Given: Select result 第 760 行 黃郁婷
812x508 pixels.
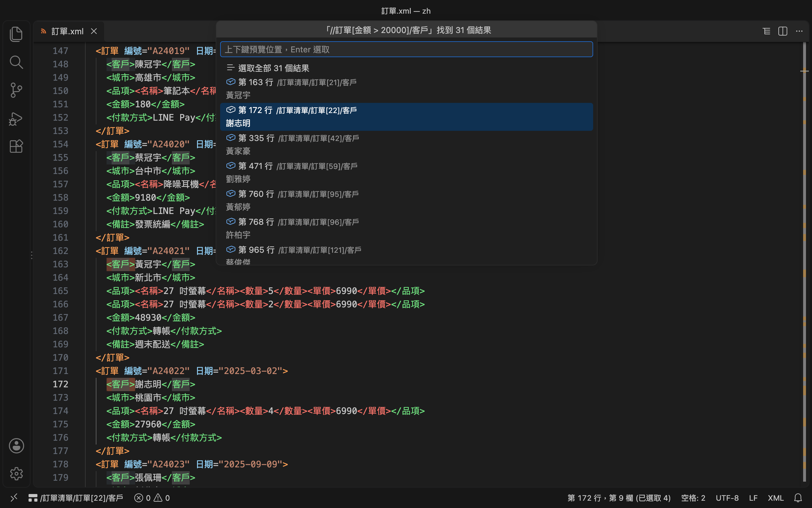Looking at the screenshot, I should pyautogui.click(x=406, y=200).
